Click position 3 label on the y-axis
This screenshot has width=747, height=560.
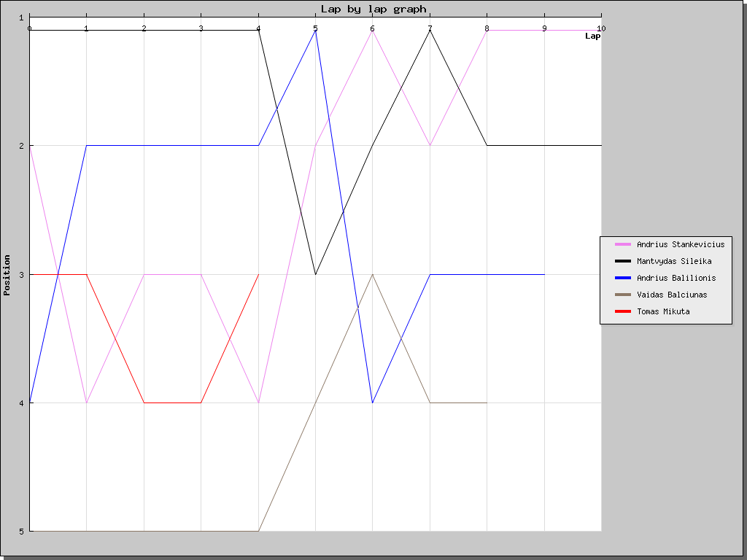(x=21, y=275)
